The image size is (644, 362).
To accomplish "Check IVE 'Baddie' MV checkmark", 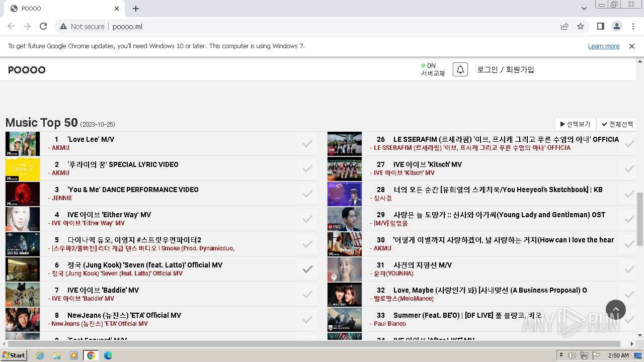I will [307, 294].
